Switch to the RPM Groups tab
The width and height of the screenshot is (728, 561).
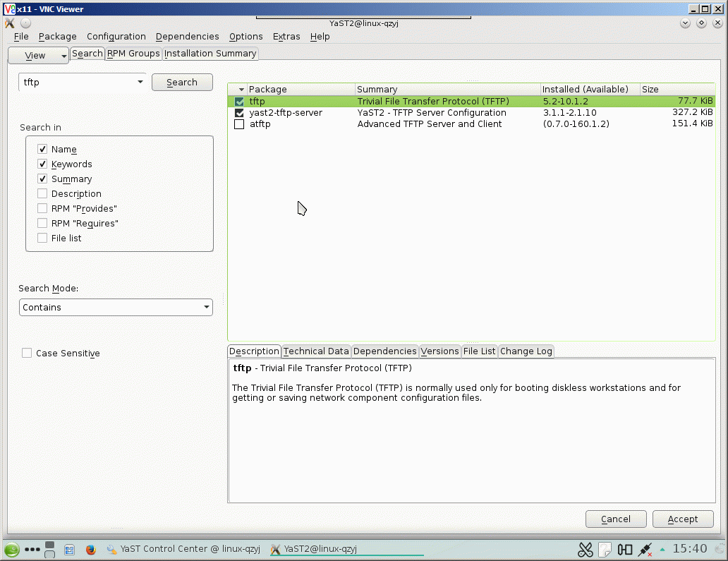coord(133,54)
